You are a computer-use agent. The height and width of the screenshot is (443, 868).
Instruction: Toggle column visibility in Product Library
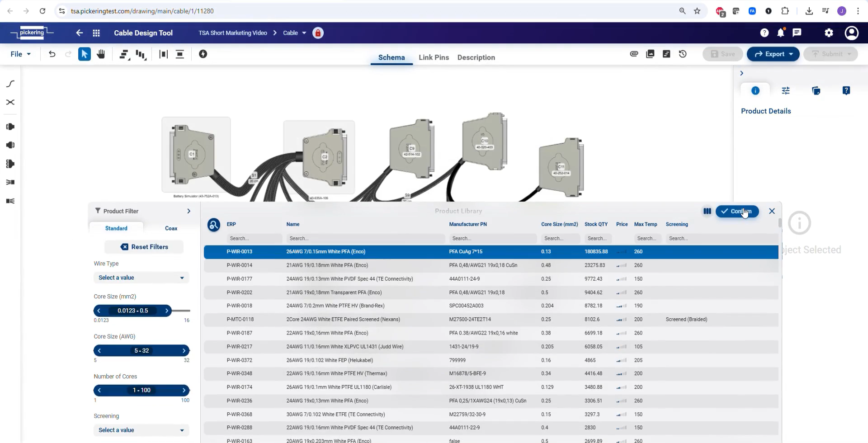[707, 211]
